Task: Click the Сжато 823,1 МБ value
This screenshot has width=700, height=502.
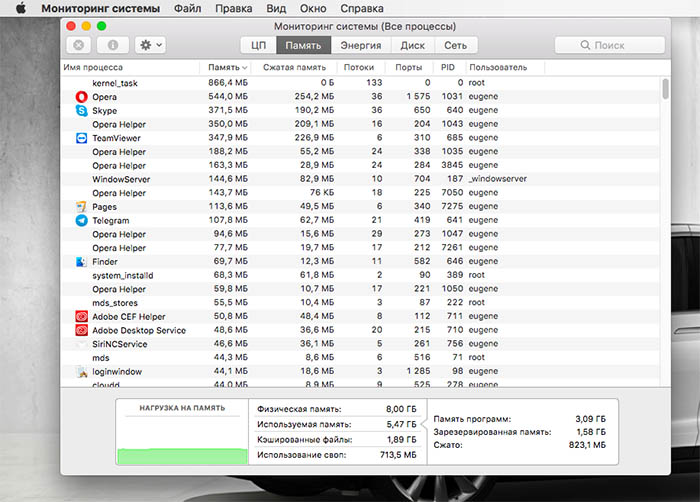Action: pos(587,445)
